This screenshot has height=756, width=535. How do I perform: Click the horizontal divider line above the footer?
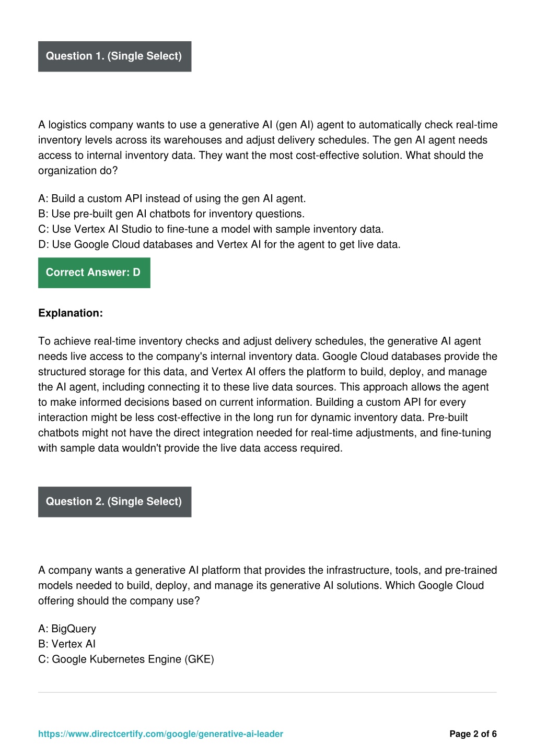tap(267, 692)
